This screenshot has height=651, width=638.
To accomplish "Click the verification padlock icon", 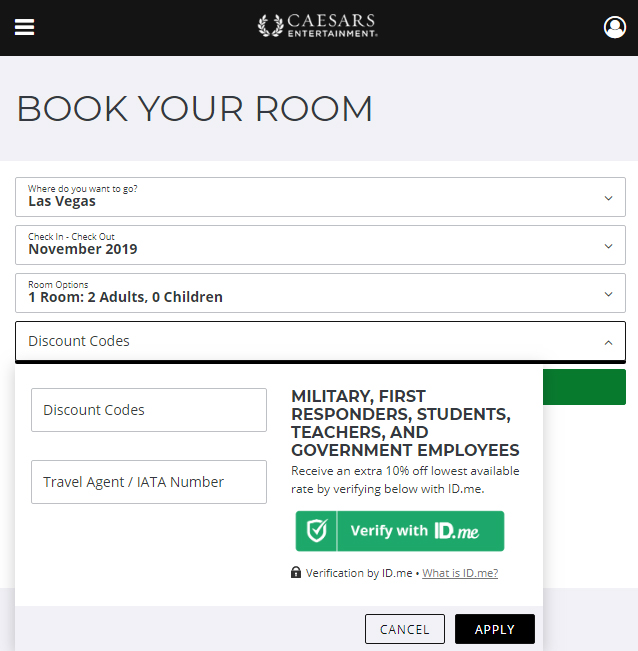I will (x=296, y=573).
